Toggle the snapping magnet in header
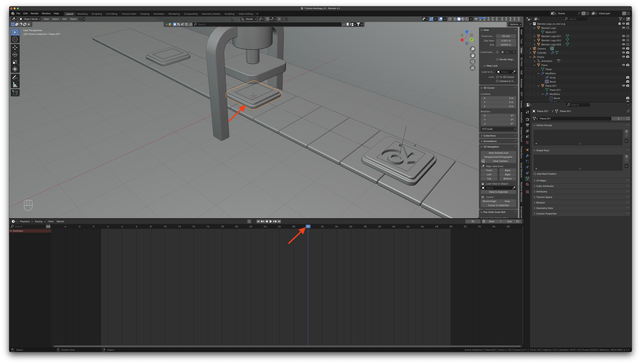The image size is (641, 364). [x=268, y=19]
